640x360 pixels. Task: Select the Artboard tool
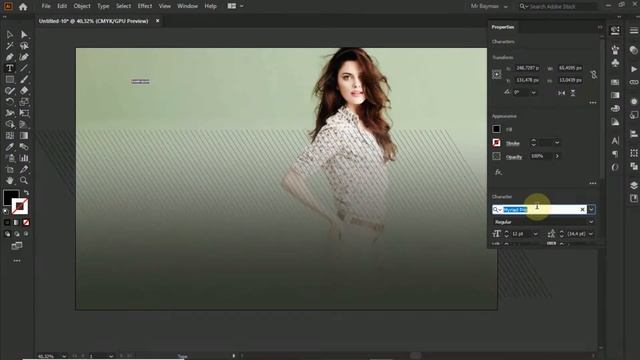(10, 169)
